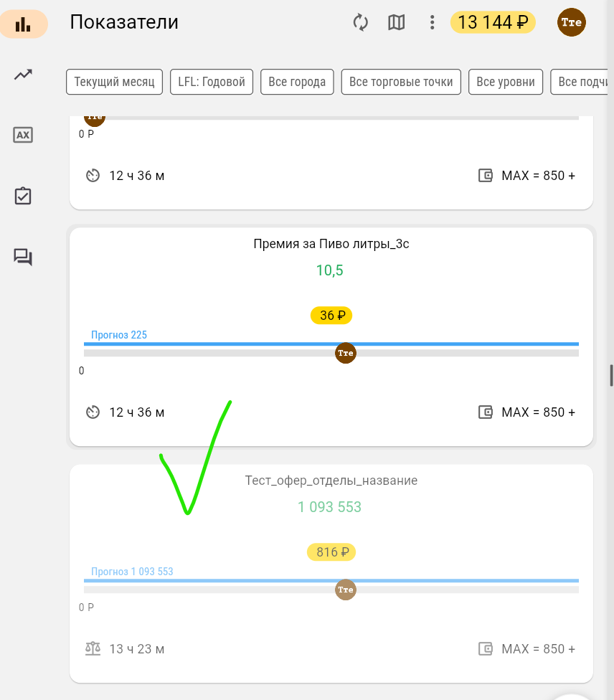The image size is (614, 700).
Task: Open the trend line sidebar icon
Action: click(x=23, y=75)
